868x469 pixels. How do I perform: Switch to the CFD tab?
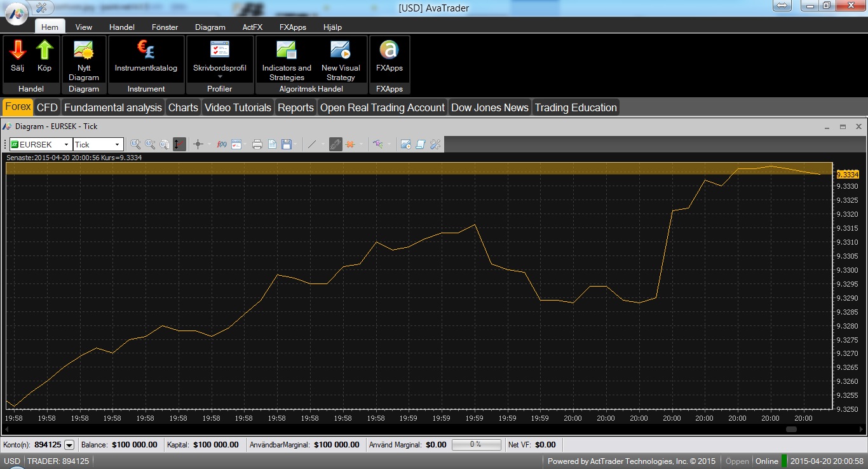(47, 107)
